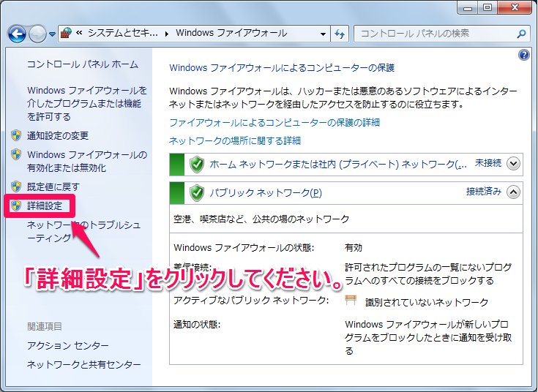Open ネットワークと共有センター related link
The width and height of the screenshot is (538, 392).
click(x=83, y=364)
